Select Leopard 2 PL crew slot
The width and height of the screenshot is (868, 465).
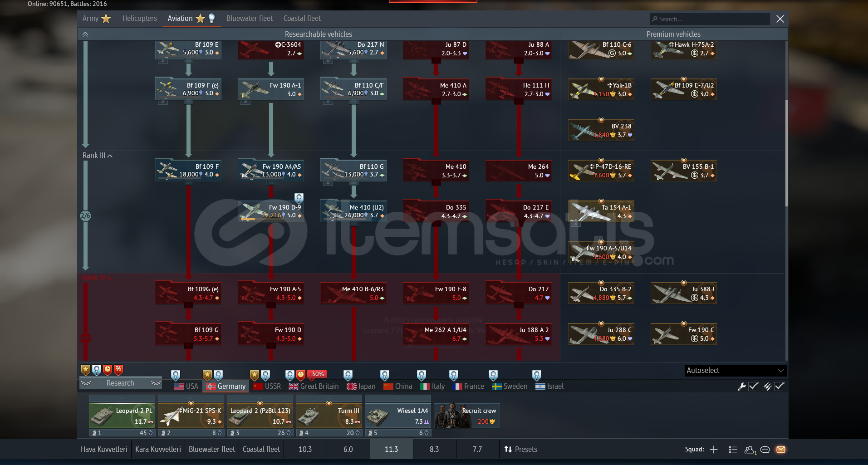point(122,416)
